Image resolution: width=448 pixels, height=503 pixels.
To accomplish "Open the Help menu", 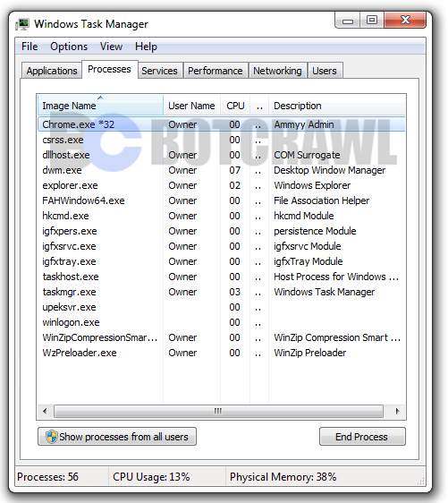I will [x=146, y=47].
